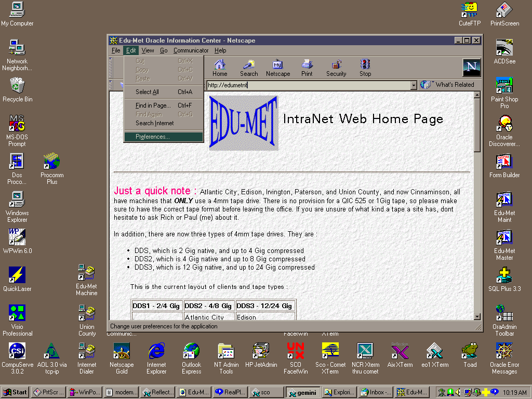
Task: Click the Print toolbar icon
Action: tap(307, 68)
